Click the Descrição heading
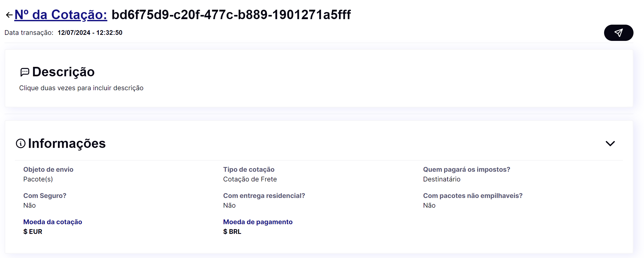 [x=63, y=72]
